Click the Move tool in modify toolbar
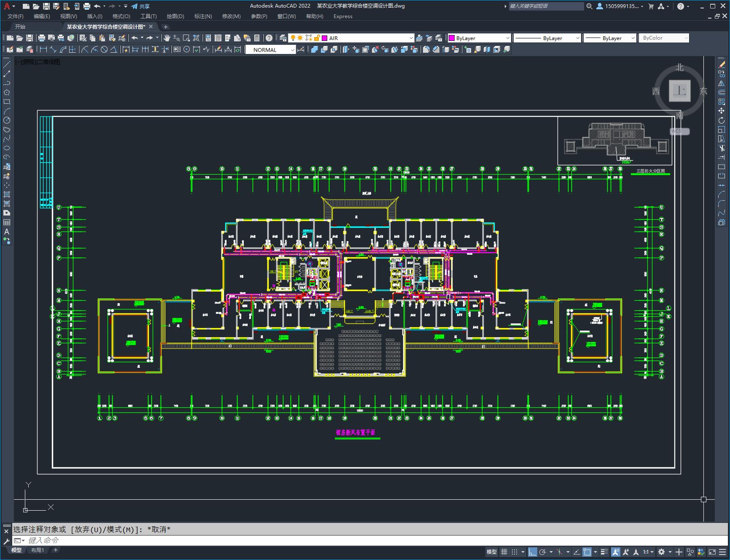 pyautogui.click(x=722, y=111)
